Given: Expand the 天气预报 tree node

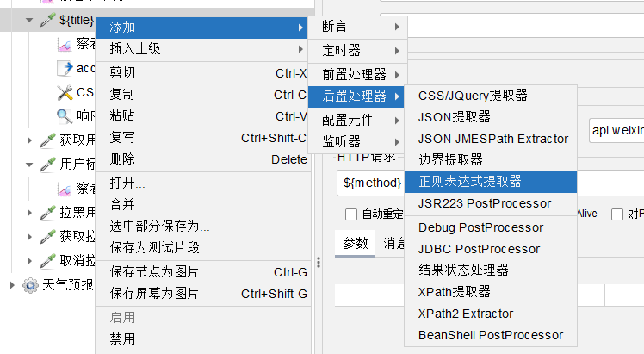Looking at the screenshot, I should [x=12, y=283].
